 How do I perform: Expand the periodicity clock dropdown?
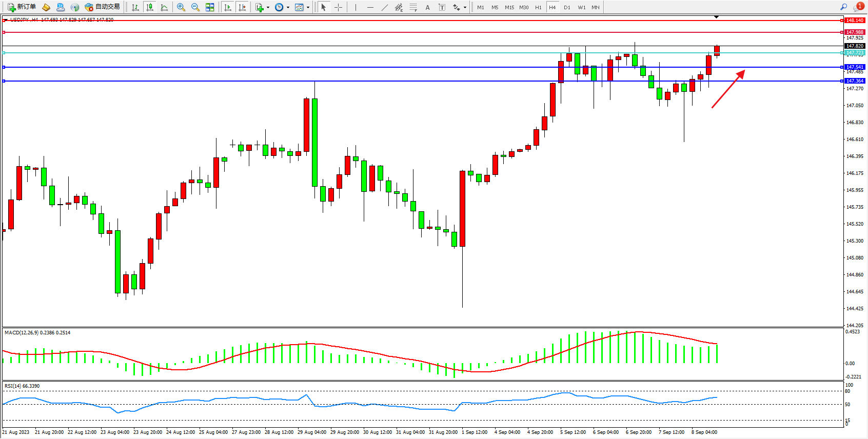(288, 7)
